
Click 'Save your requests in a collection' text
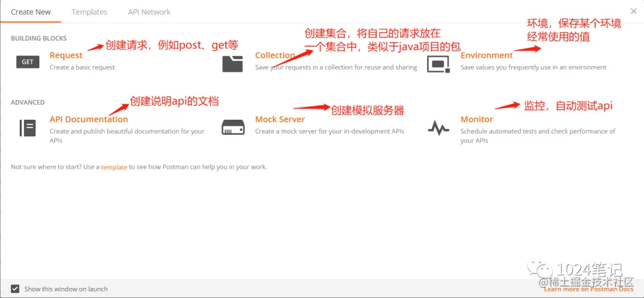point(336,67)
